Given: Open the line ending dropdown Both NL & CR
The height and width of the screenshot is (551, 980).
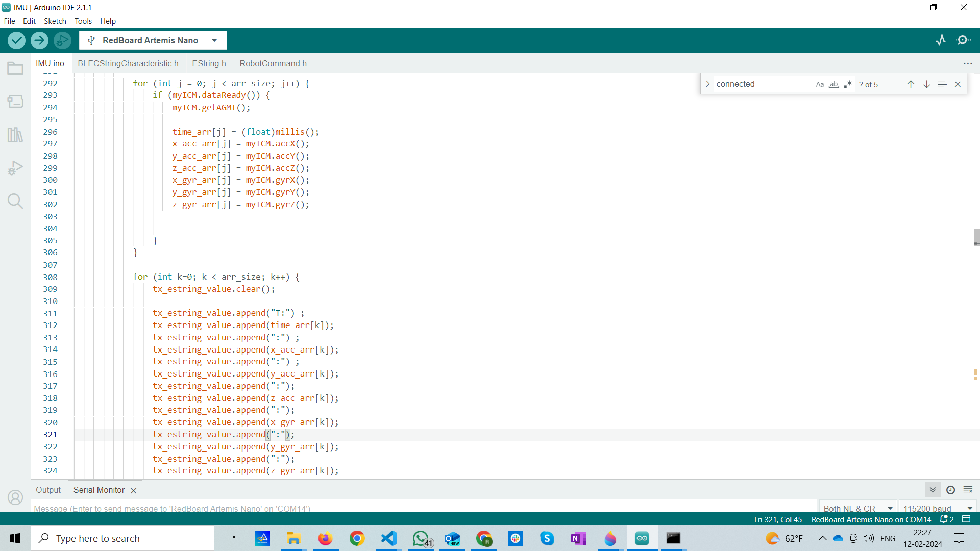Looking at the screenshot, I should pos(857,508).
